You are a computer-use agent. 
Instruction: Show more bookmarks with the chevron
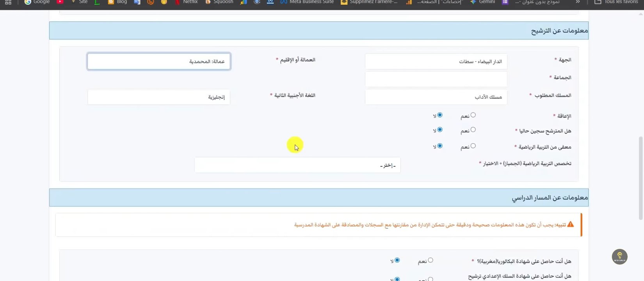pos(578,2)
